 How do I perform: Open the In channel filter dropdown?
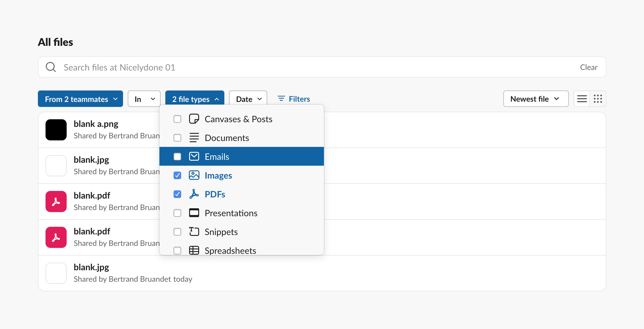click(x=144, y=99)
